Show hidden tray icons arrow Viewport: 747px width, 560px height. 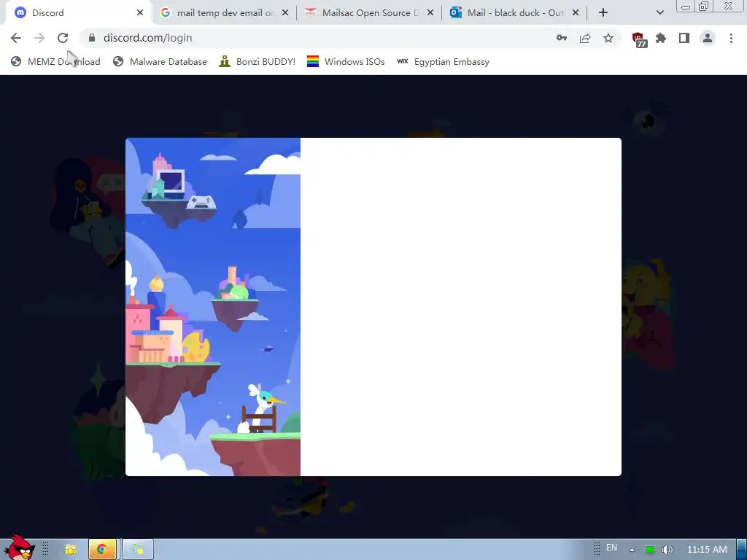(632, 550)
